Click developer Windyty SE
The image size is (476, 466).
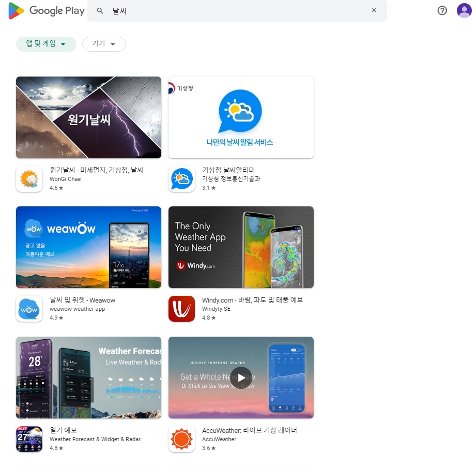pyautogui.click(x=216, y=309)
